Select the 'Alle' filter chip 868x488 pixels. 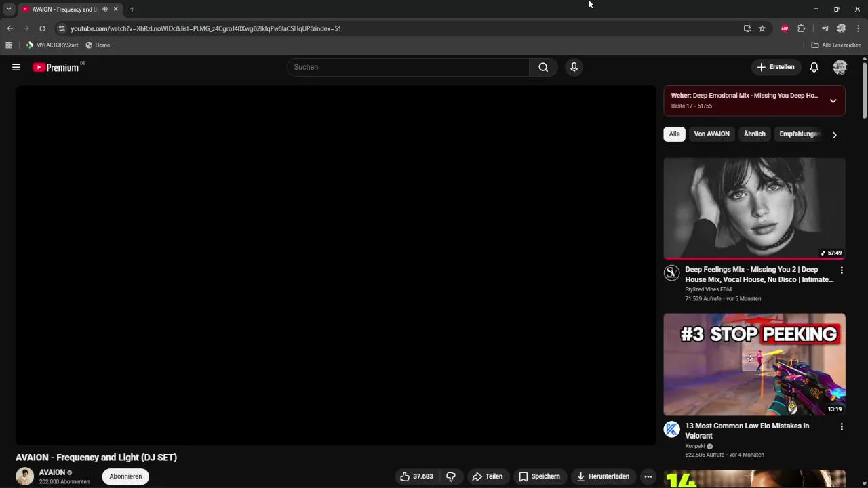[674, 134]
